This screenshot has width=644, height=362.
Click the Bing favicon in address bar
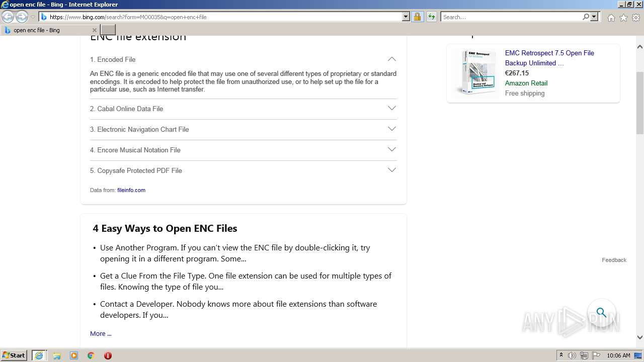pos(44,17)
